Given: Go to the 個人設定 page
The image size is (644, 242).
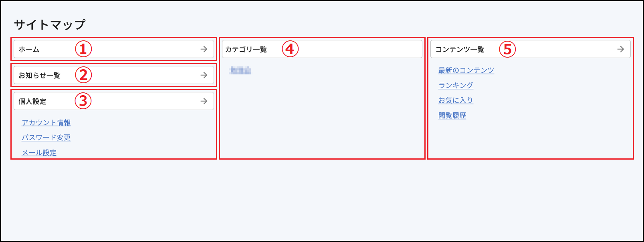Looking at the screenshot, I should coord(114,101).
